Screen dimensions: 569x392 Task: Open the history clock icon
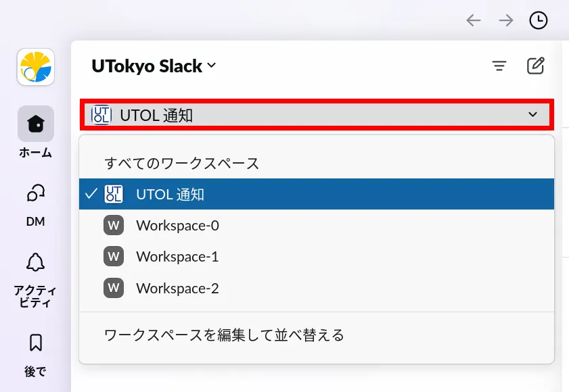tap(539, 20)
